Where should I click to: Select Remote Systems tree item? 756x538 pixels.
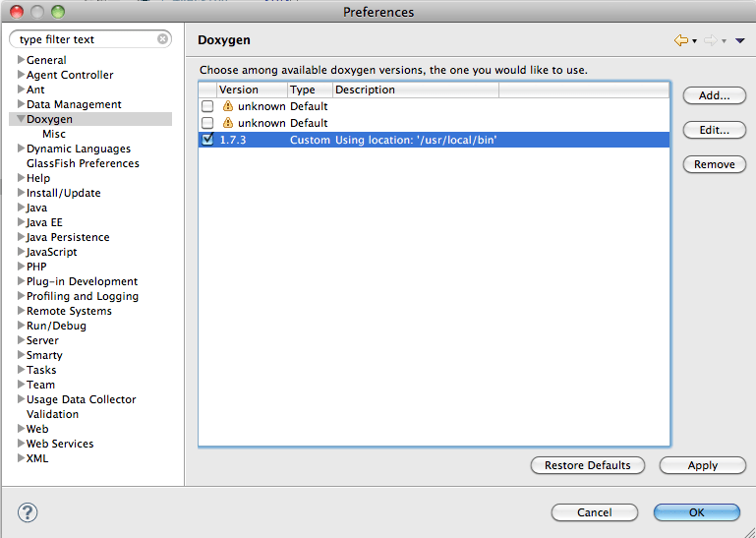pos(69,311)
